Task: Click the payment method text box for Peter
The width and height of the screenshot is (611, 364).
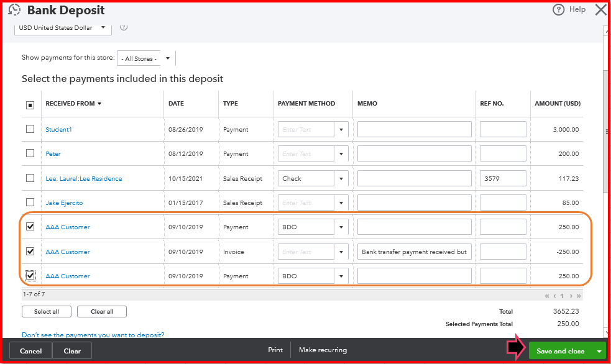Action: pos(306,154)
